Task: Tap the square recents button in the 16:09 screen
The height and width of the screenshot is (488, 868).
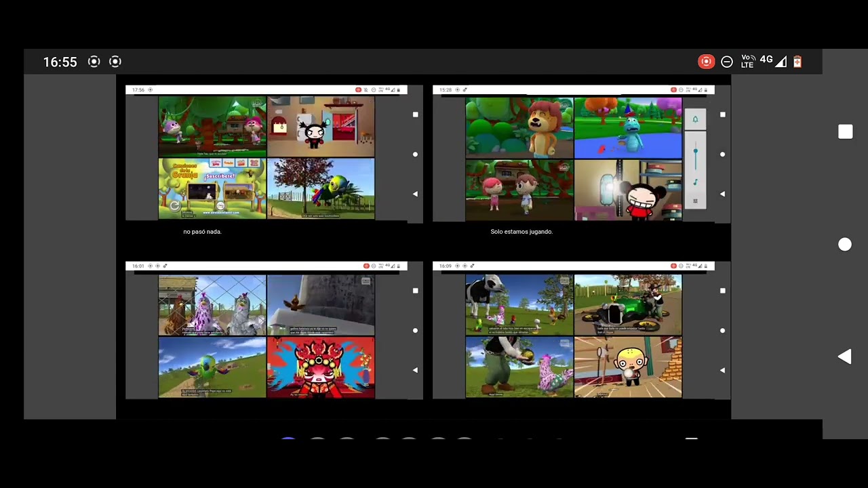Action: click(x=723, y=291)
